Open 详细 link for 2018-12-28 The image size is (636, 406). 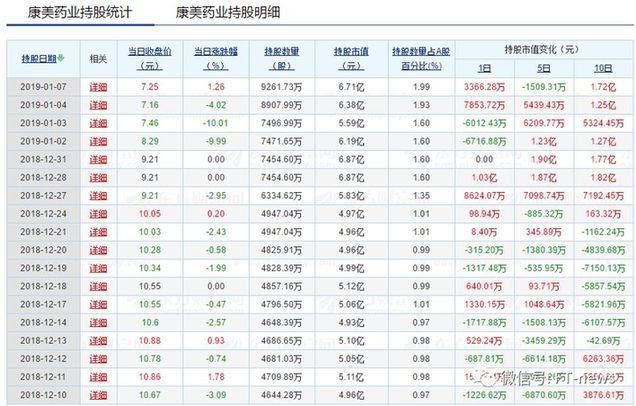(98, 178)
